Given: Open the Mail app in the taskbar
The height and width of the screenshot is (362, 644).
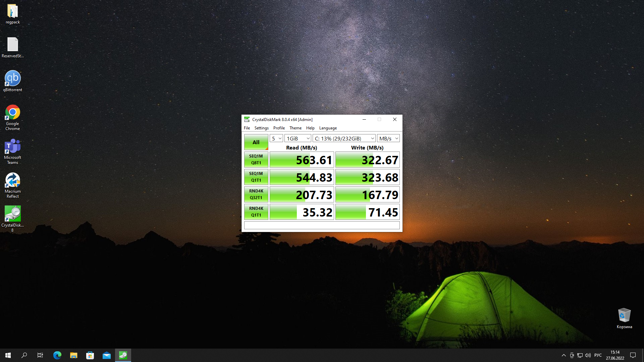Looking at the screenshot, I should (107, 355).
